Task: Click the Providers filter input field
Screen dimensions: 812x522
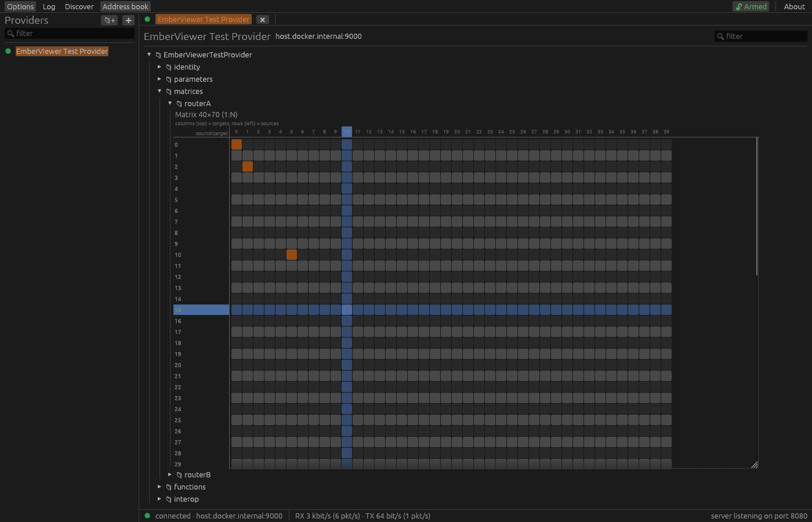Action: click(x=70, y=34)
